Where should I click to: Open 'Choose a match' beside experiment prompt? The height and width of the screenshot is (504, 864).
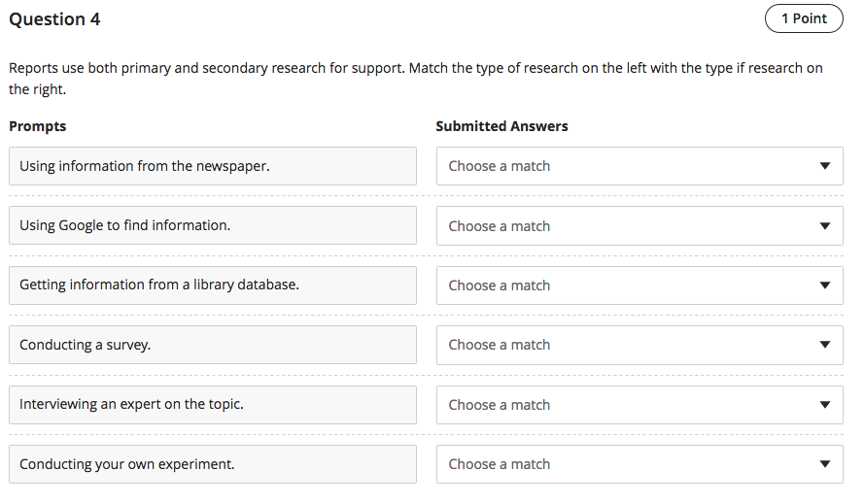[622, 464]
